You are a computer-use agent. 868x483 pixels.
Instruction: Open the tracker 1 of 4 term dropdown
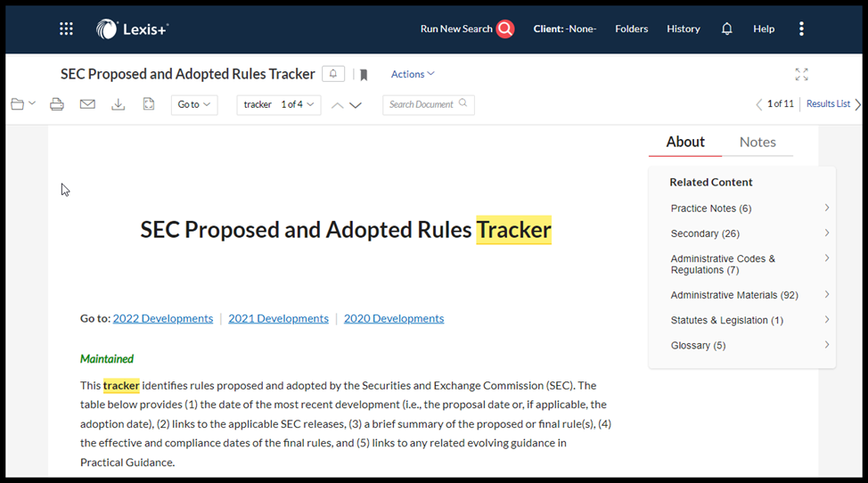tap(279, 104)
